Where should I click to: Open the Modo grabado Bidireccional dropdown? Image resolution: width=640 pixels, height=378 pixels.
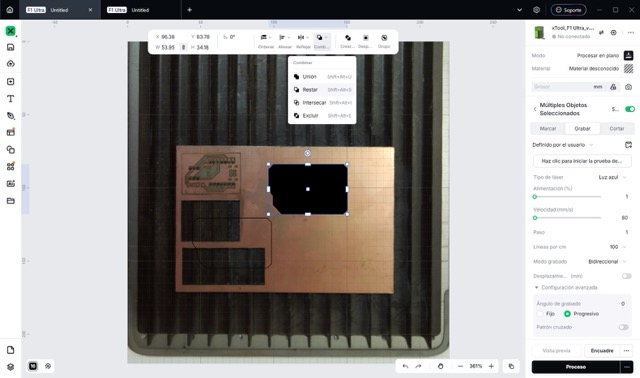pyautogui.click(x=607, y=262)
